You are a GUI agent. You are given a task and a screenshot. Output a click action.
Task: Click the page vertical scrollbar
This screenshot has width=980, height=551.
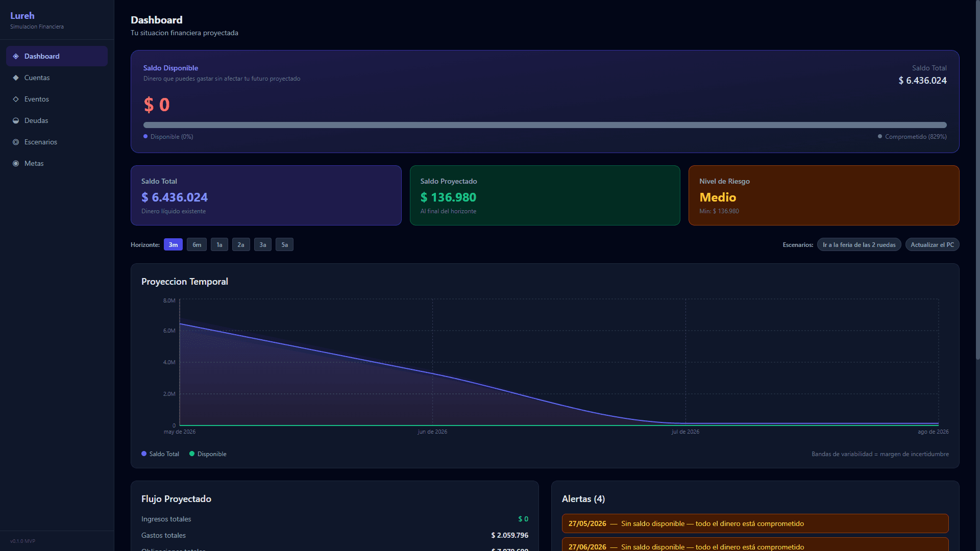977,180
